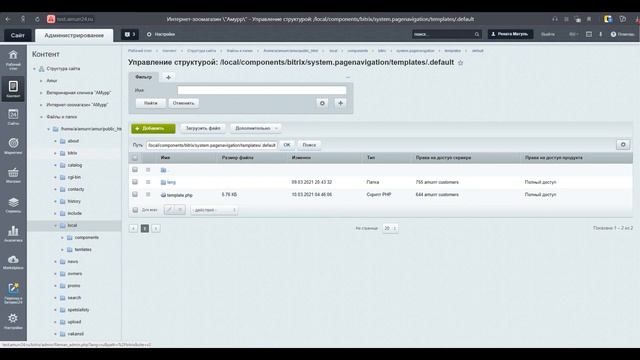The height and width of the screenshot is (360, 640).
Task: Click OK next to the path field
Action: pyautogui.click(x=287, y=145)
